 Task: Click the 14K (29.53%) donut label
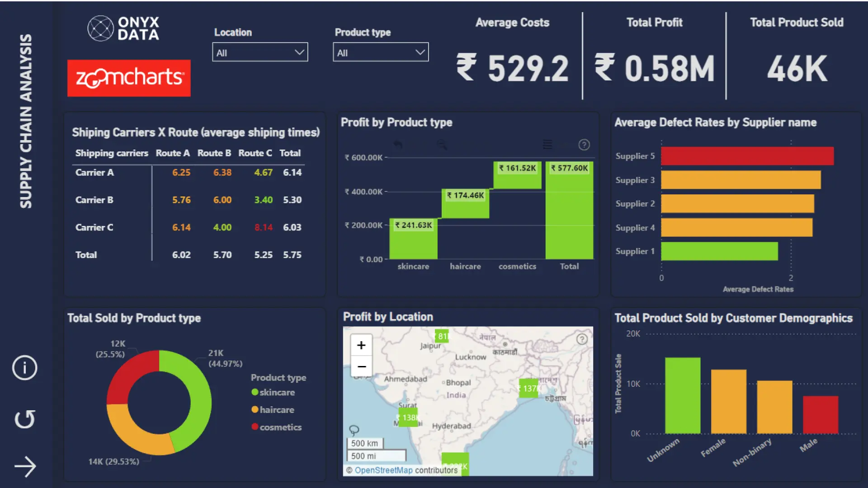[x=113, y=462]
